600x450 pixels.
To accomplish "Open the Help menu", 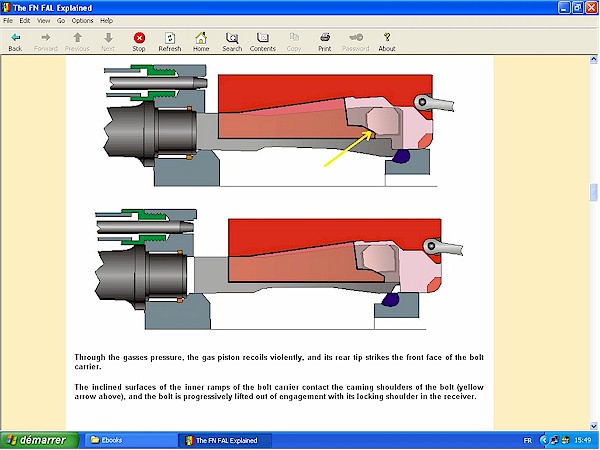I will coord(106,21).
